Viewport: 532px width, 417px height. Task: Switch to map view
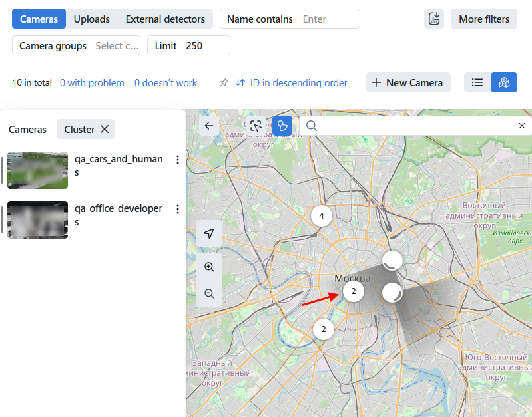click(x=504, y=82)
